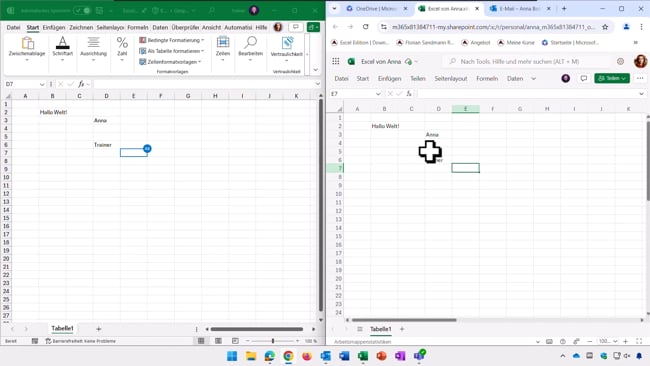
Task: Open the Überprüfen ribbon tab
Action: click(x=185, y=27)
